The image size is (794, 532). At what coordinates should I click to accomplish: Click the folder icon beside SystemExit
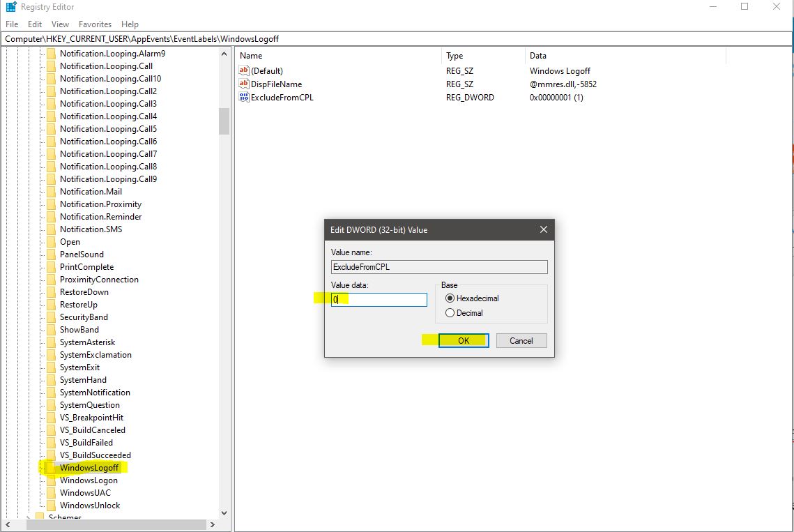[x=50, y=367]
